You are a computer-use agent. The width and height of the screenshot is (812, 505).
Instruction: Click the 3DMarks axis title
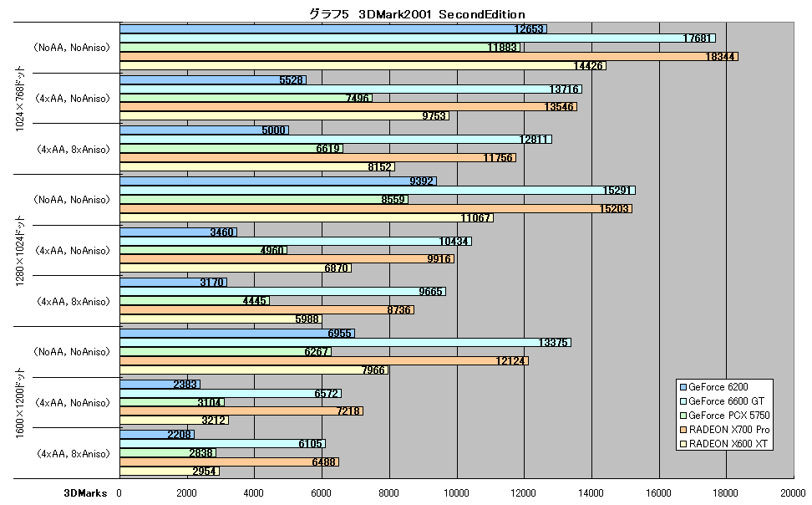pyautogui.click(x=85, y=493)
